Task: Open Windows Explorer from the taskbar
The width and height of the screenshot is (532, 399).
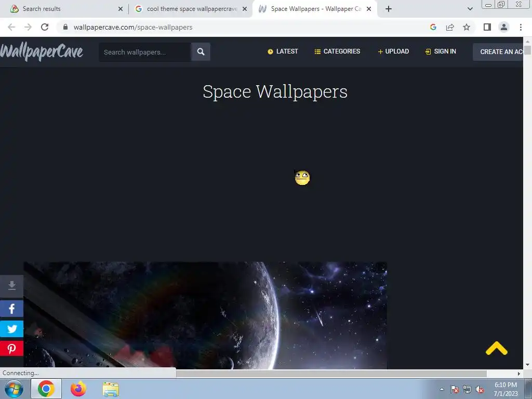Action: tap(111, 389)
